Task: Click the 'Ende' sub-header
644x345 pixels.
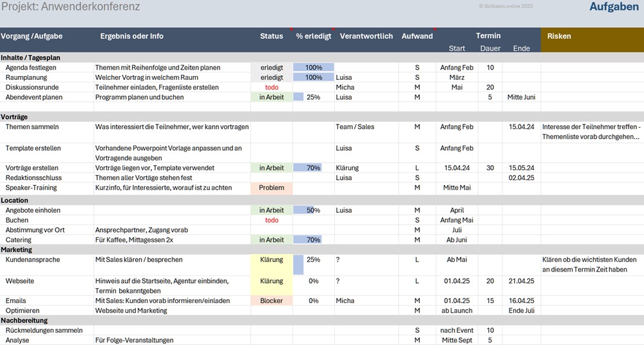Action: (521, 48)
